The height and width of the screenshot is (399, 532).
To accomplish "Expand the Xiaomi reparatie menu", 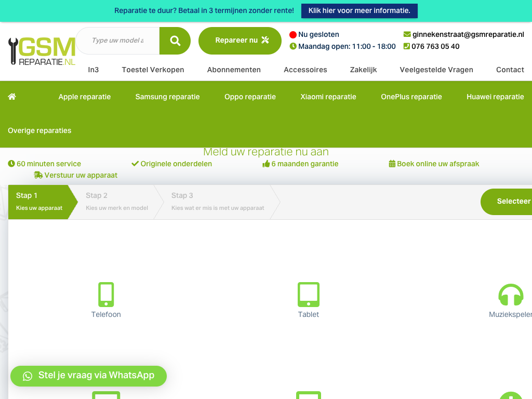I will 328,97.
